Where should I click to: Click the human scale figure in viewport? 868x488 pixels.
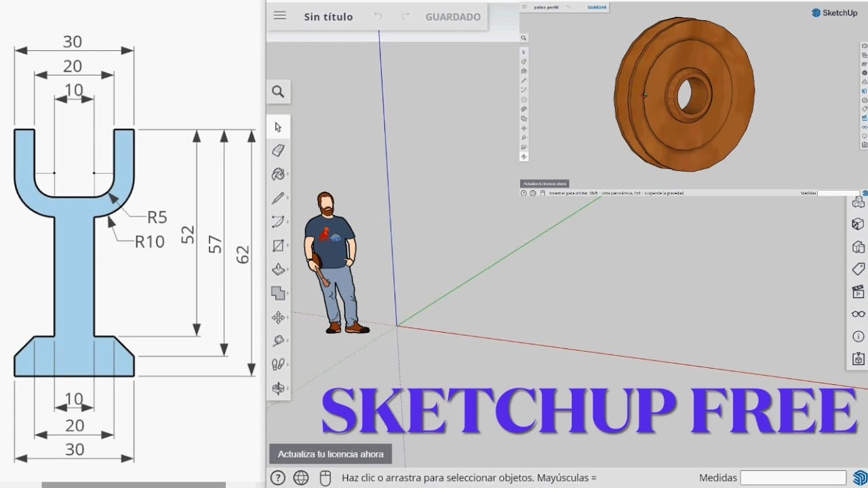335,263
